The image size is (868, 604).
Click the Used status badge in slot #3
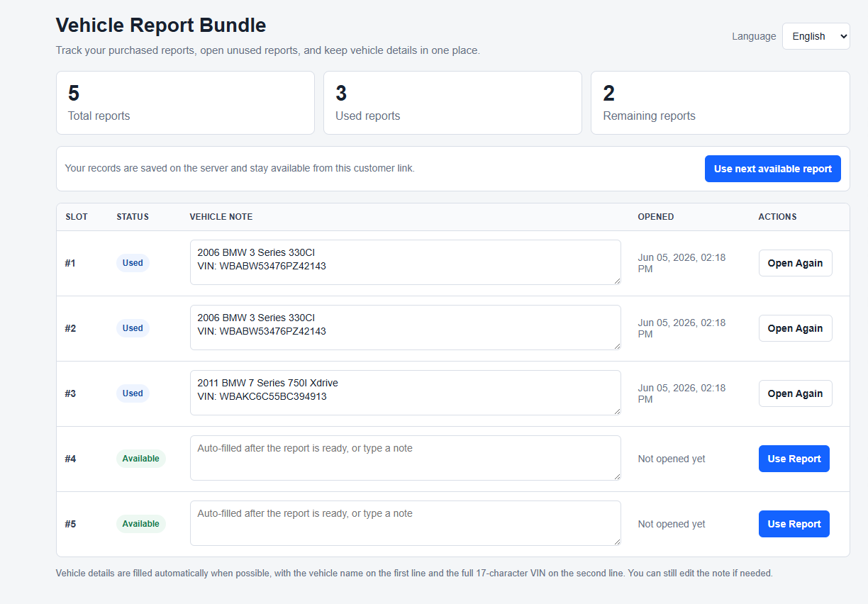click(x=133, y=393)
